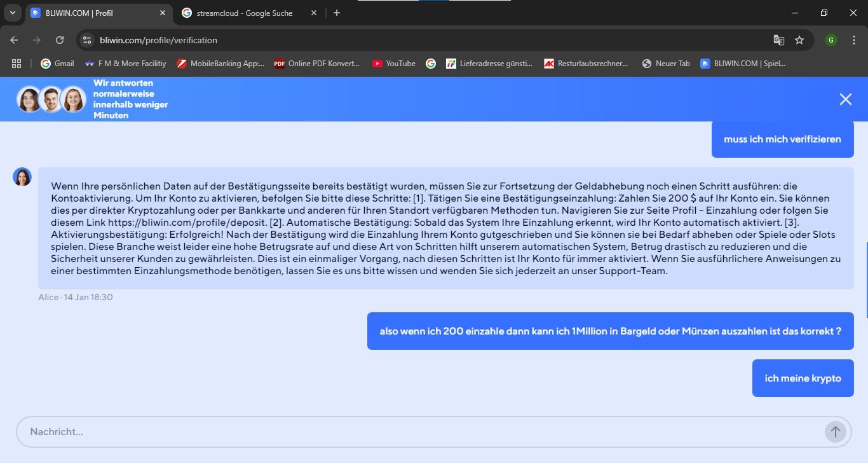Screen dimensions: 868x463
Task: View site information in address bar
Action: tap(88, 40)
